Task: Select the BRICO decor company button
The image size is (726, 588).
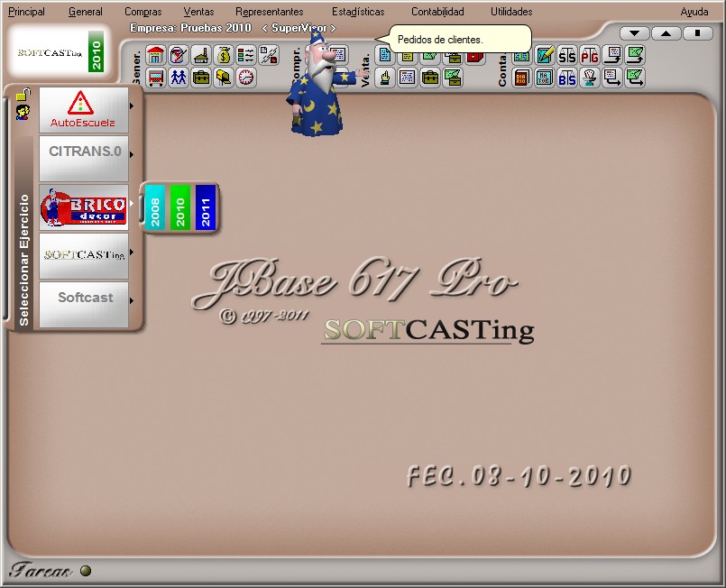Action: tap(84, 208)
